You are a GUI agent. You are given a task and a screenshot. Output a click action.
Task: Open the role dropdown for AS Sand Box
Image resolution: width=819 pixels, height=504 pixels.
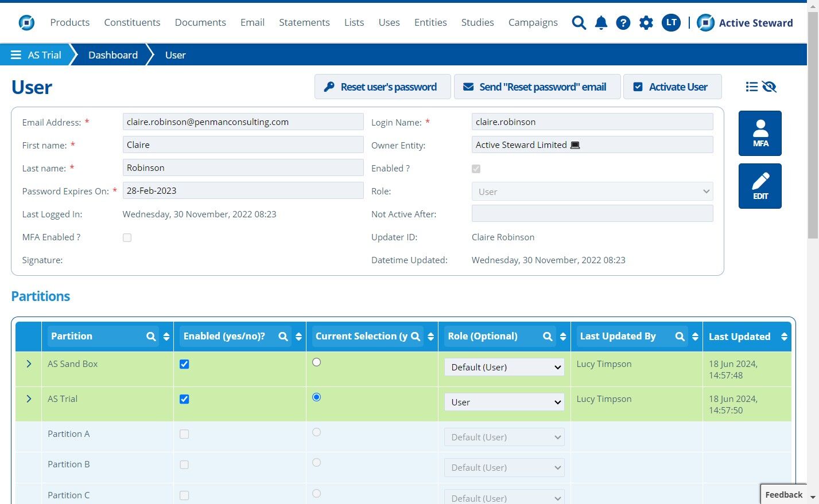click(504, 368)
